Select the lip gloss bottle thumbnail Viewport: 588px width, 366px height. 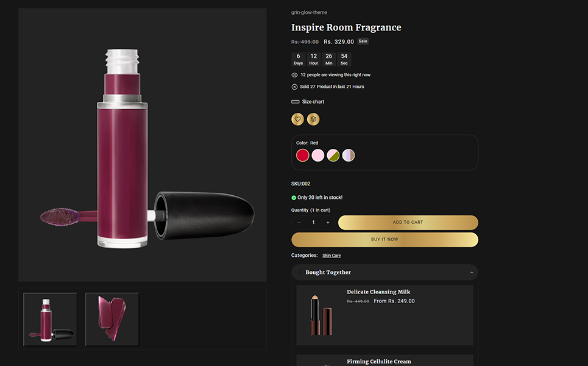coord(51,319)
